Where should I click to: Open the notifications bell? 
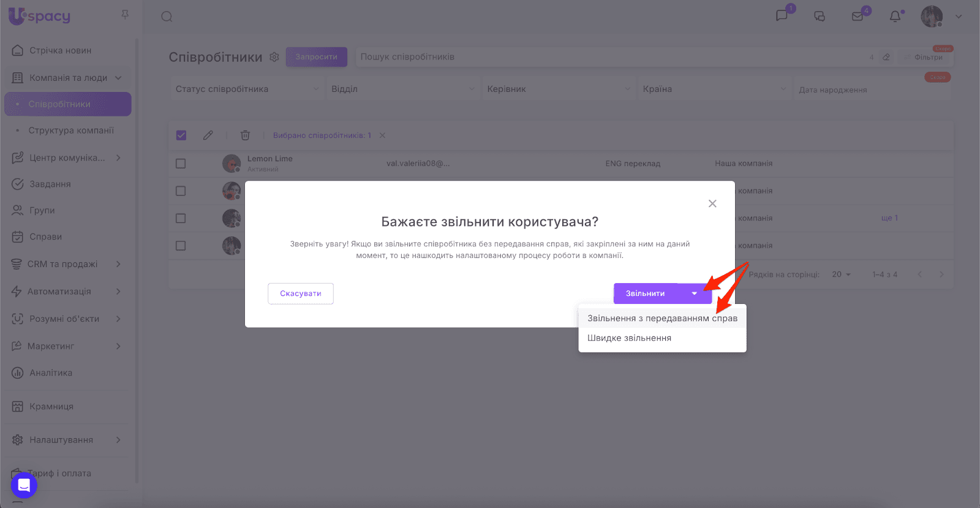point(895,17)
